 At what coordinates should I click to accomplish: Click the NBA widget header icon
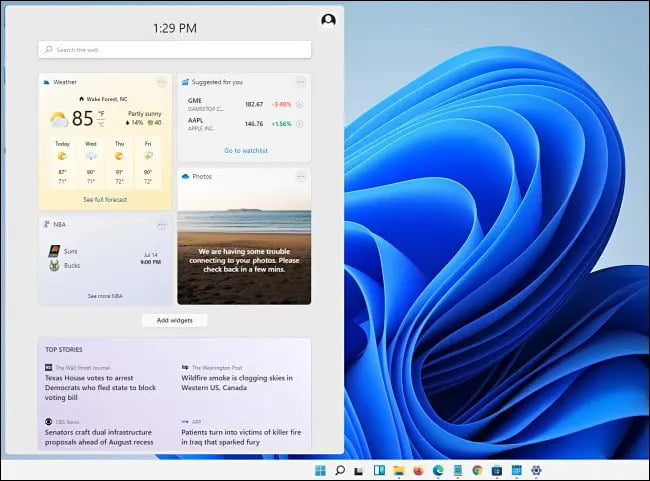(x=46, y=224)
